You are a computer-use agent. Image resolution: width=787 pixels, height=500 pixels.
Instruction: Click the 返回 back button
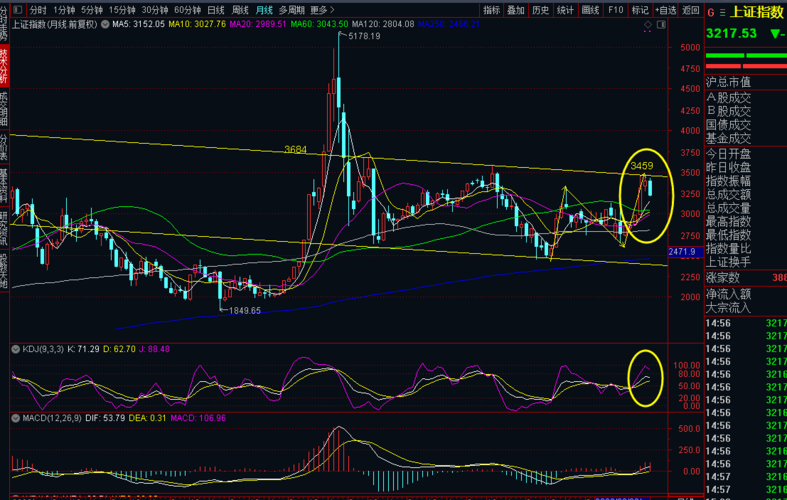[690, 9]
